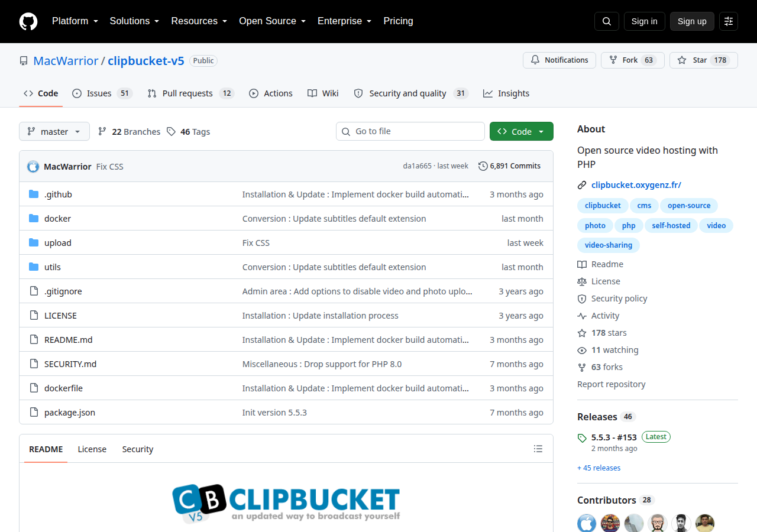Click the .github folder icon
This screenshot has height=532, width=757.
point(34,194)
